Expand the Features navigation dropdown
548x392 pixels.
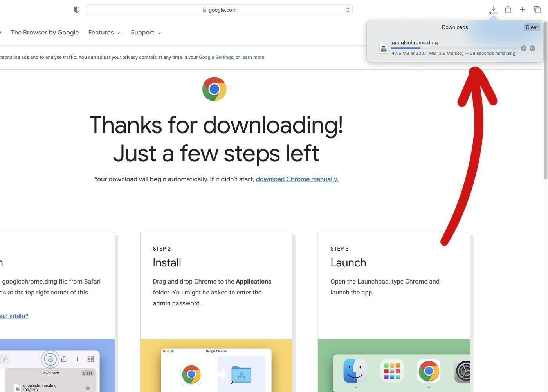coord(104,33)
